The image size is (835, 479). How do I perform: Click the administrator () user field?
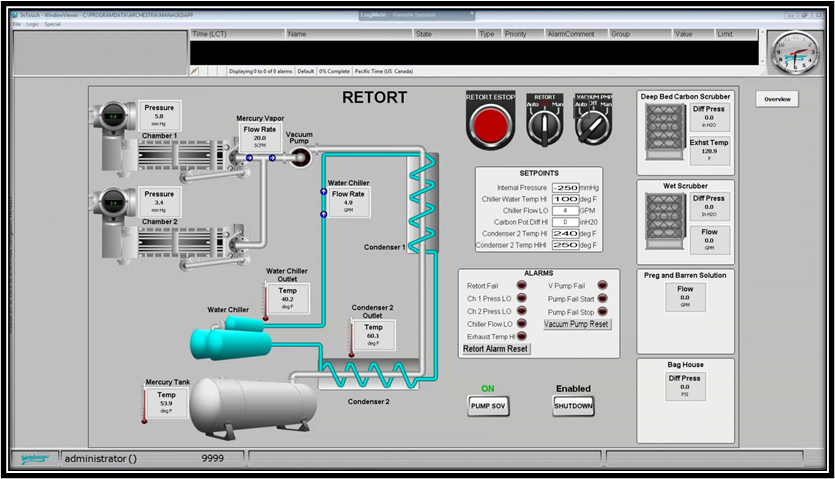(152, 458)
